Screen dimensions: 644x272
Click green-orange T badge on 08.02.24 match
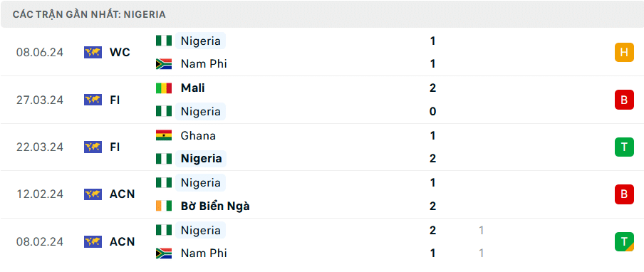624,241
